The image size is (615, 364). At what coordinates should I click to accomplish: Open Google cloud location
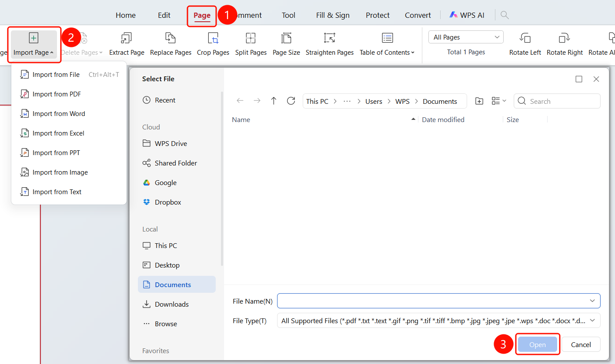tap(160, 182)
